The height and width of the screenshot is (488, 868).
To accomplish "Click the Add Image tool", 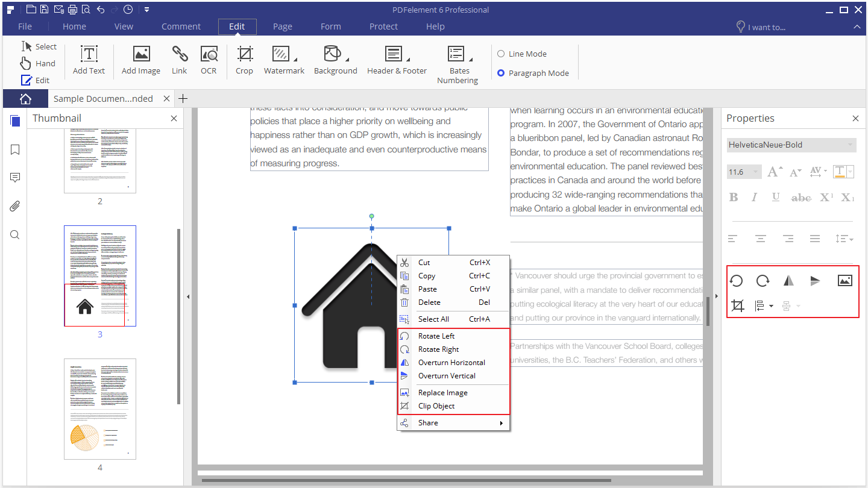I will pyautogui.click(x=141, y=60).
